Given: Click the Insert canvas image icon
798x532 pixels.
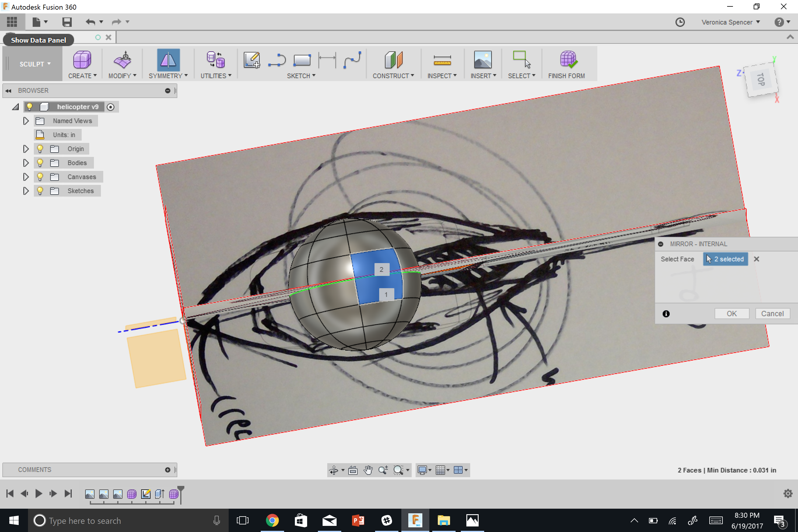Looking at the screenshot, I should pos(482,60).
